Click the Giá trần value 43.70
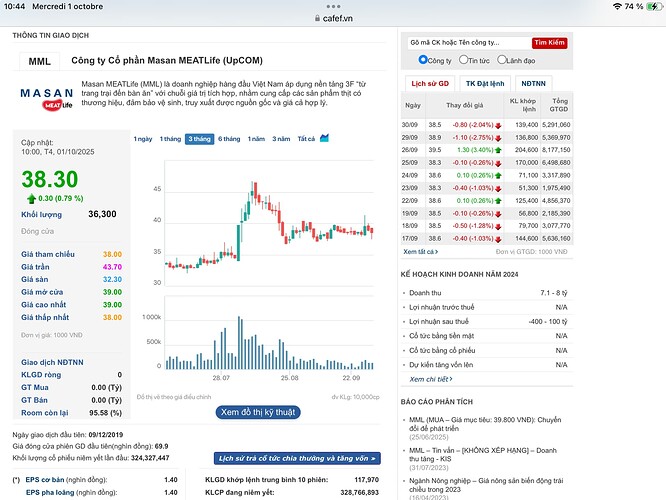 (112, 267)
